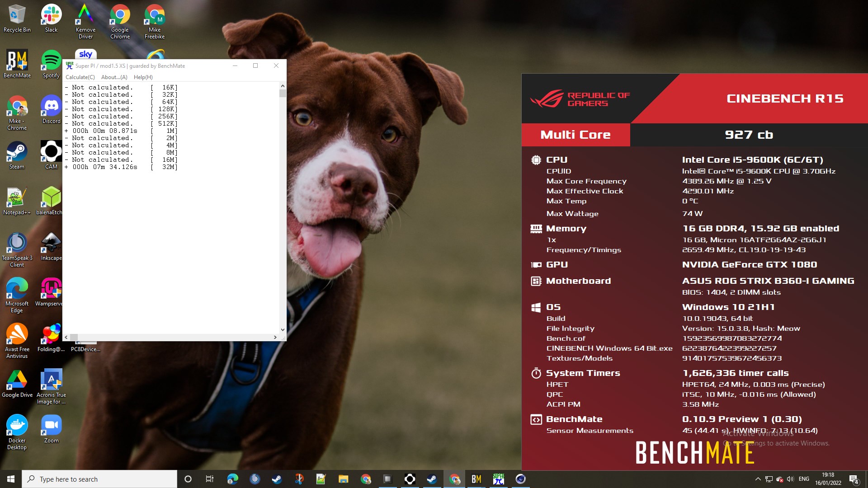Open Task View from the taskbar
Image resolution: width=868 pixels, height=488 pixels.
[x=209, y=479]
